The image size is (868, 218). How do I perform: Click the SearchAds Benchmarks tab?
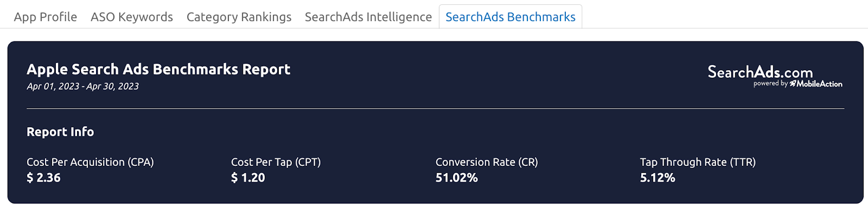click(510, 17)
